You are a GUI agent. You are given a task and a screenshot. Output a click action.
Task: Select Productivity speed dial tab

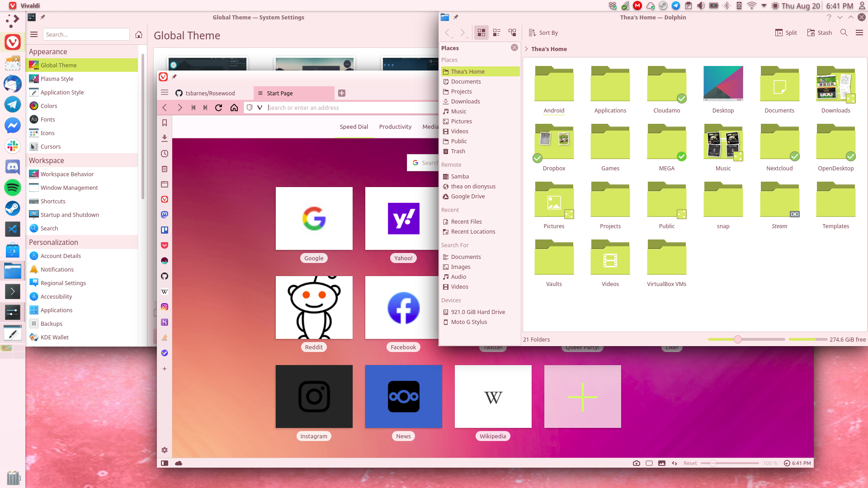coord(395,127)
